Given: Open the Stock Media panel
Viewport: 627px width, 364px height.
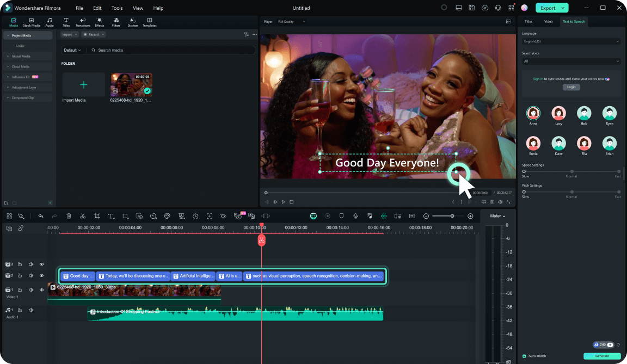Looking at the screenshot, I should pyautogui.click(x=32, y=22).
